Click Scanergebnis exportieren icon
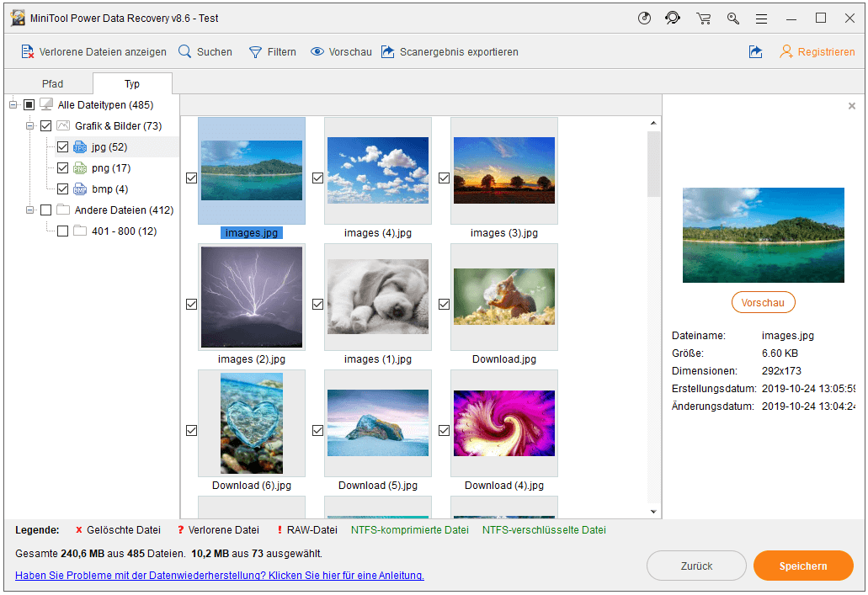868x595 pixels. (388, 51)
